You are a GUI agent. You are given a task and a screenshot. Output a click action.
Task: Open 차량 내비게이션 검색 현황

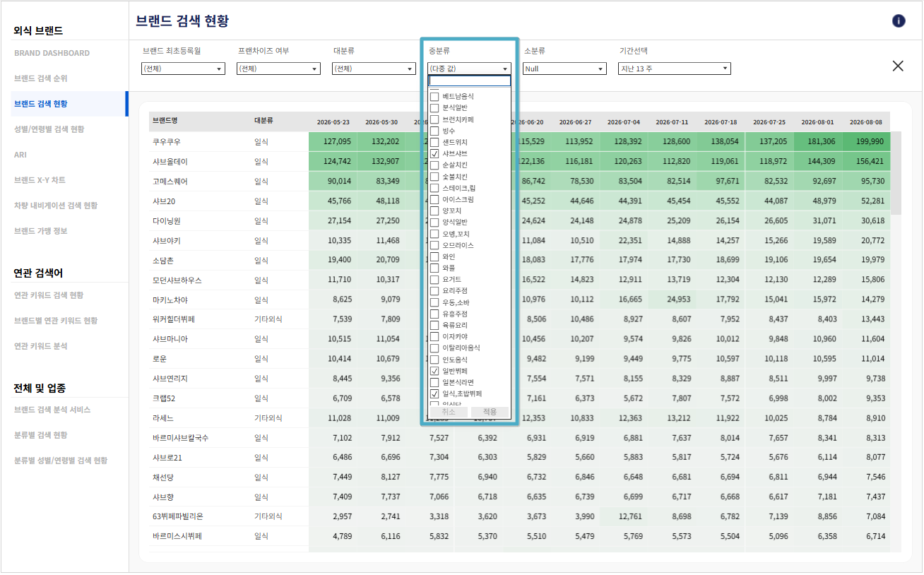56,206
